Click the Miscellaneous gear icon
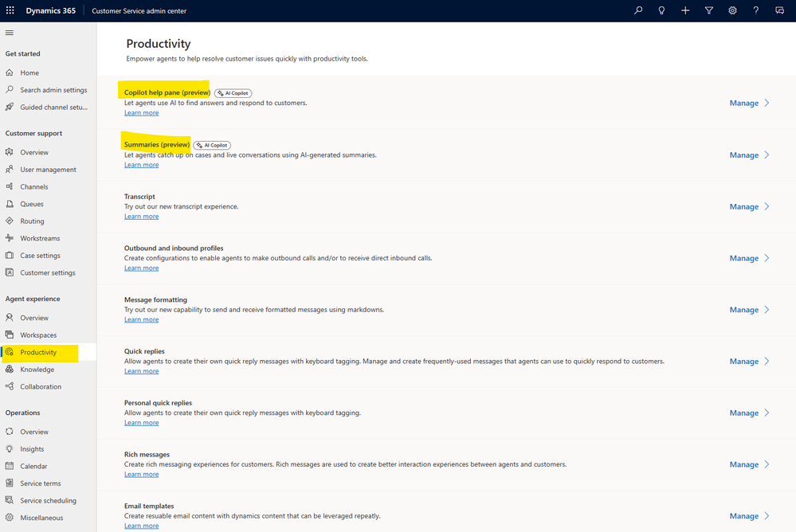 (9, 518)
